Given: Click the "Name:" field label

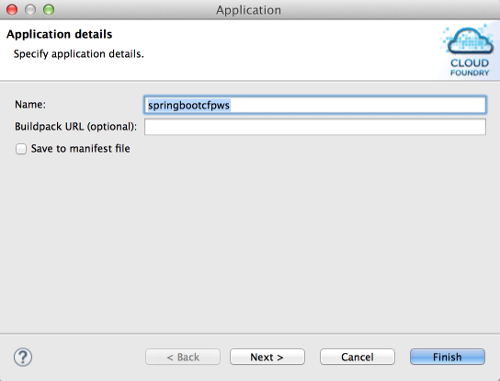Looking at the screenshot, I should click(30, 104).
